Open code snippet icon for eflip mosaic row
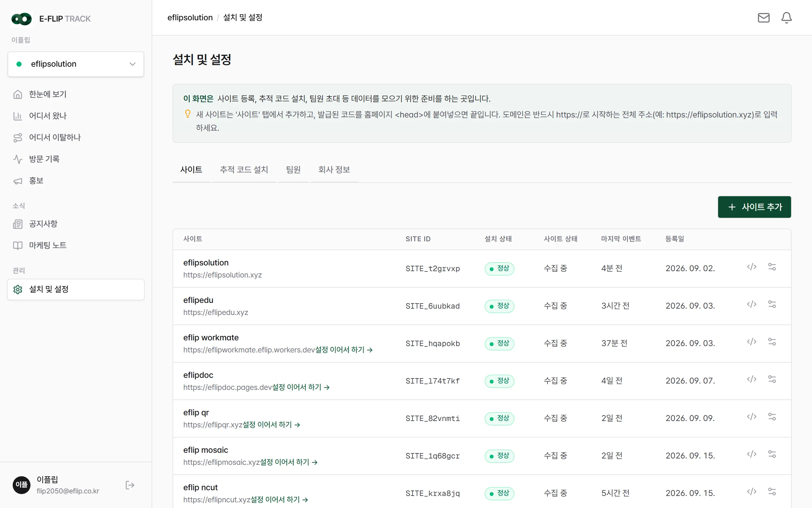 pyautogui.click(x=752, y=454)
